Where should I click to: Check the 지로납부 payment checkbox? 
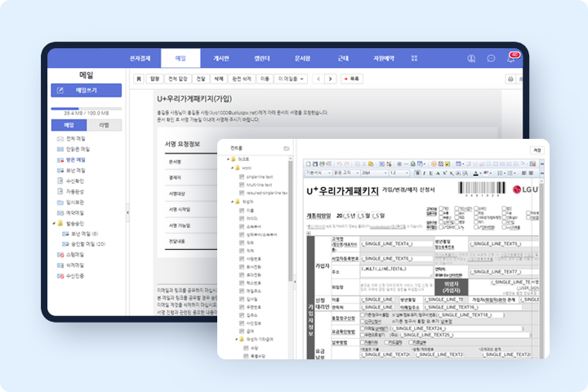point(411,342)
